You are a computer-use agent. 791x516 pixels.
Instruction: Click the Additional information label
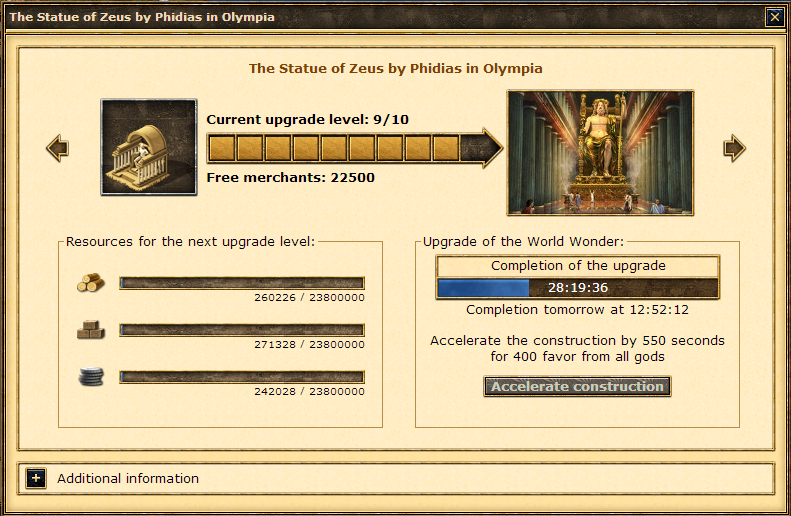pos(128,478)
